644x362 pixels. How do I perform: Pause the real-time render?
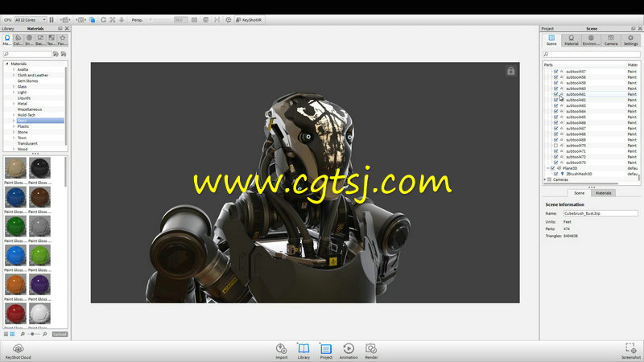52,19
